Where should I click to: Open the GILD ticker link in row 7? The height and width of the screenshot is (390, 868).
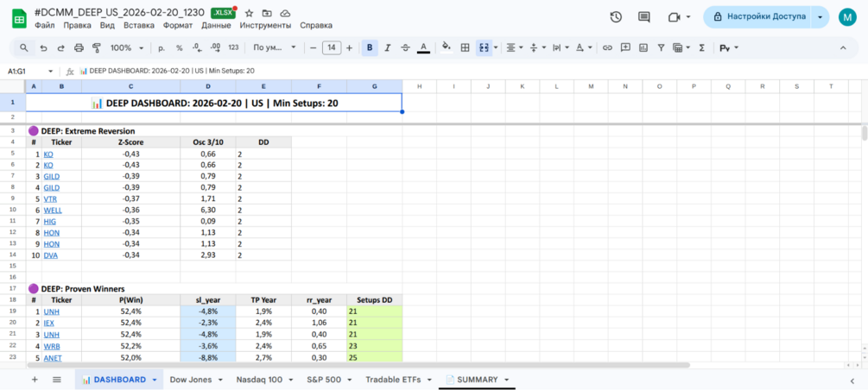(x=52, y=177)
